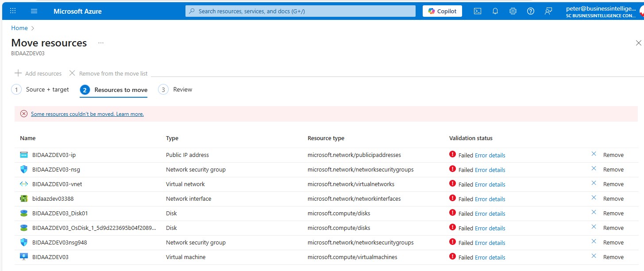This screenshot has width=644, height=271.
Task: Open the notifications bell
Action: [495, 11]
